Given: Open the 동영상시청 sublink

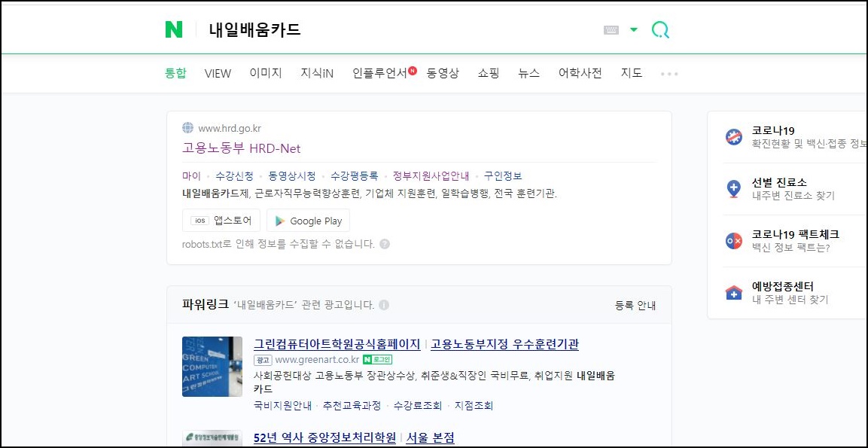Looking at the screenshot, I should click(x=292, y=176).
